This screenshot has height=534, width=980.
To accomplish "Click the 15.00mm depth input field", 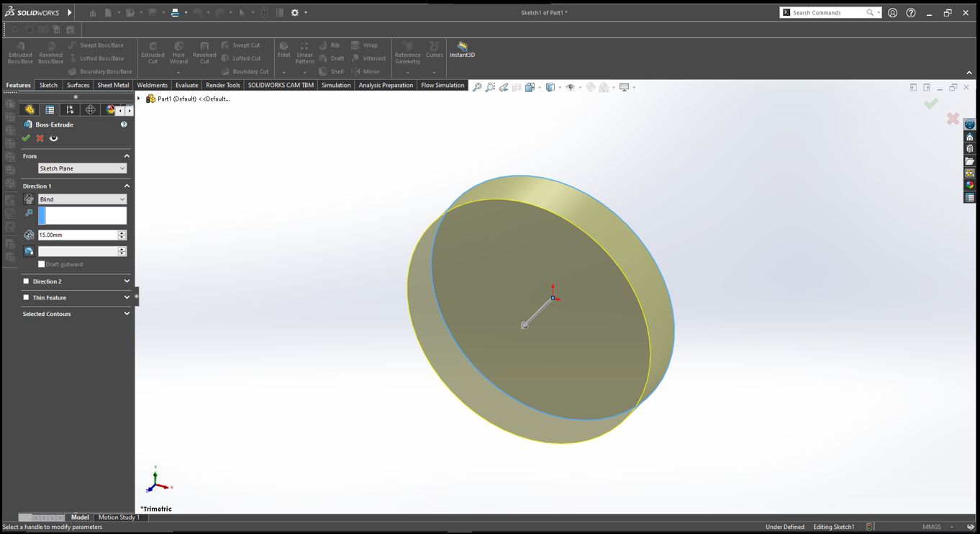I will point(78,235).
